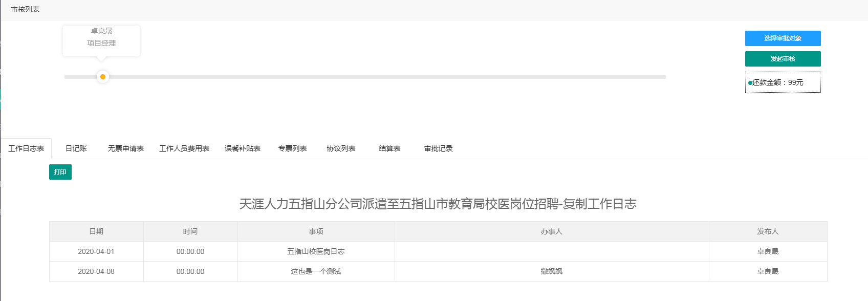Click the 这也是一个测试 cell

tap(316, 271)
